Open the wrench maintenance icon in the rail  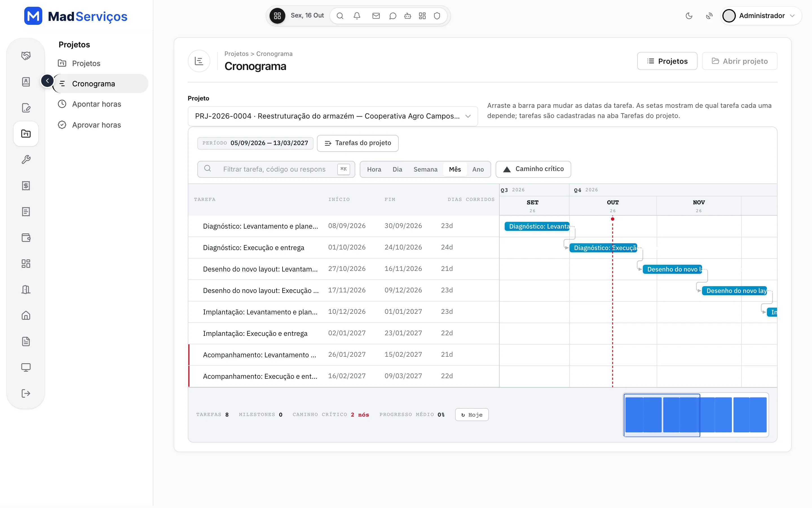[x=26, y=159]
